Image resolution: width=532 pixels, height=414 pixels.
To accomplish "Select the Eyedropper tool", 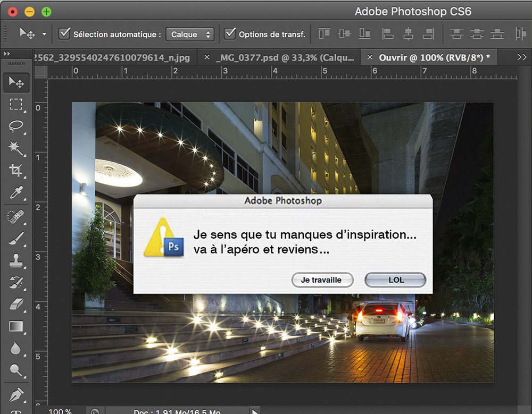I will tap(16, 192).
